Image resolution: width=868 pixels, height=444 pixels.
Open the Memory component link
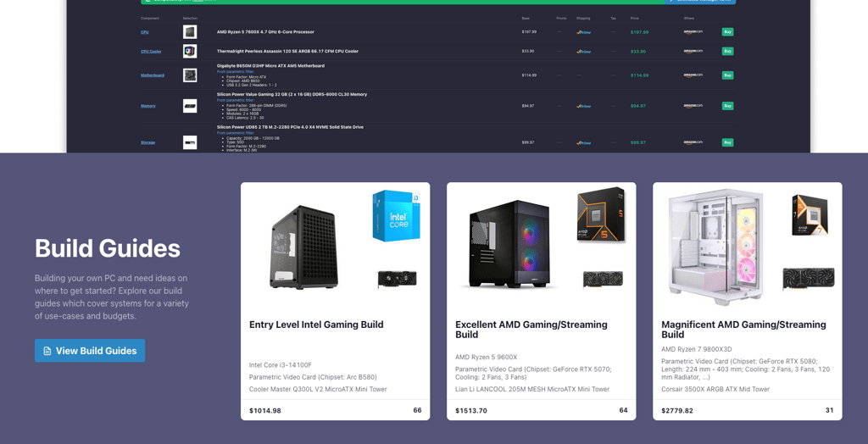pyautogui.click(x=147, y=106)
